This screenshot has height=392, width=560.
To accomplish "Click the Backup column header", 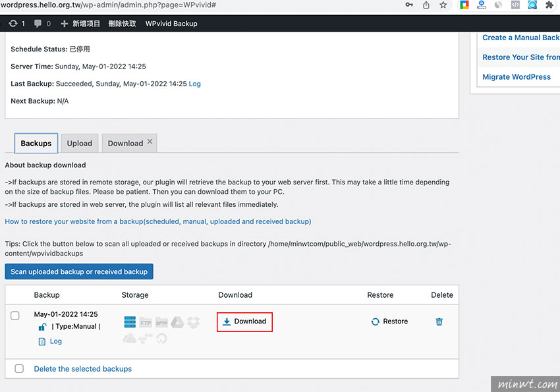I will coord(47,295).
